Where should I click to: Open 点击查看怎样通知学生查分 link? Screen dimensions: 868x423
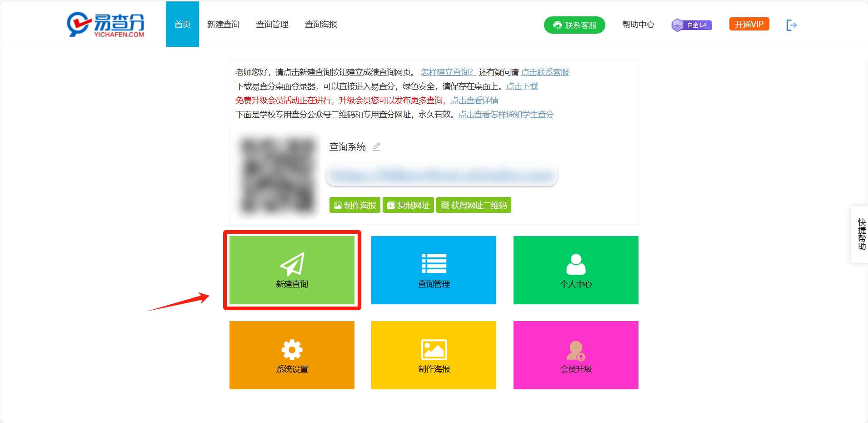pyautogui.click(x=506, y=114)
